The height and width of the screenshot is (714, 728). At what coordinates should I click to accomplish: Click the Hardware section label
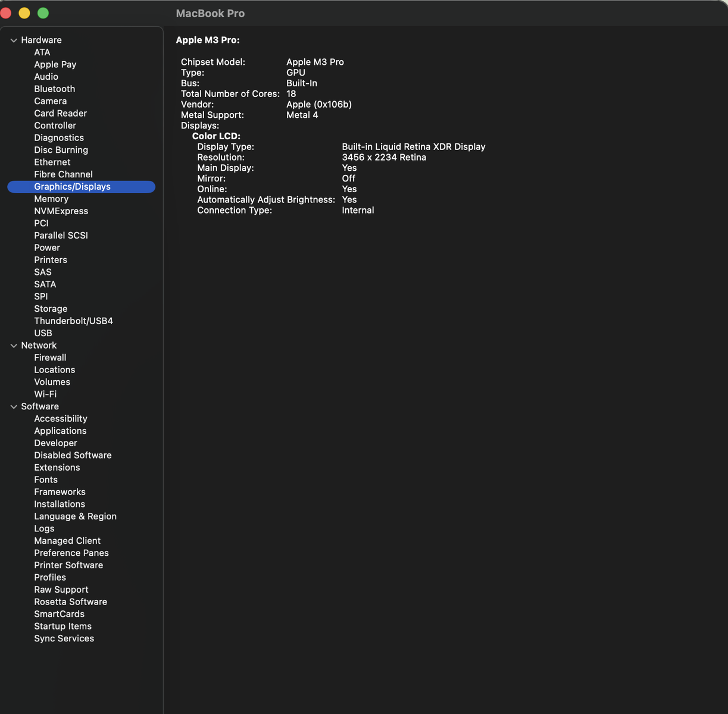tap(42, 40)
